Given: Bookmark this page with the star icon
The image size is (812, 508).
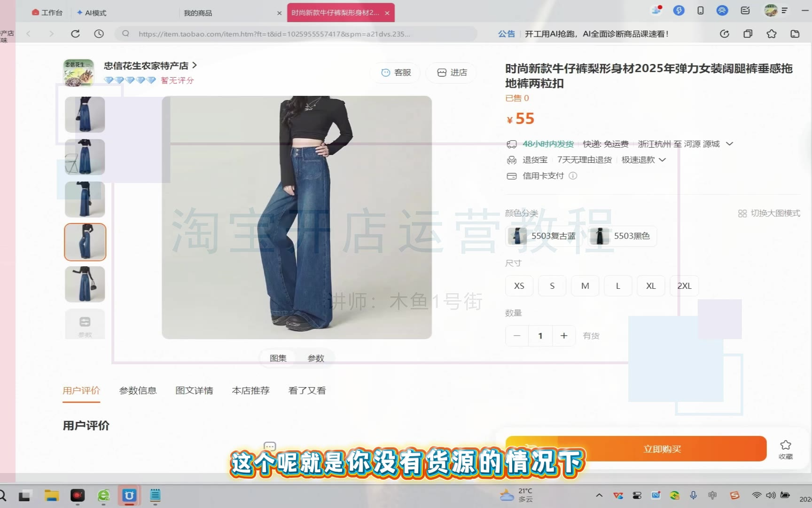Looking at the screenshot, I should (x=771, y=34).
